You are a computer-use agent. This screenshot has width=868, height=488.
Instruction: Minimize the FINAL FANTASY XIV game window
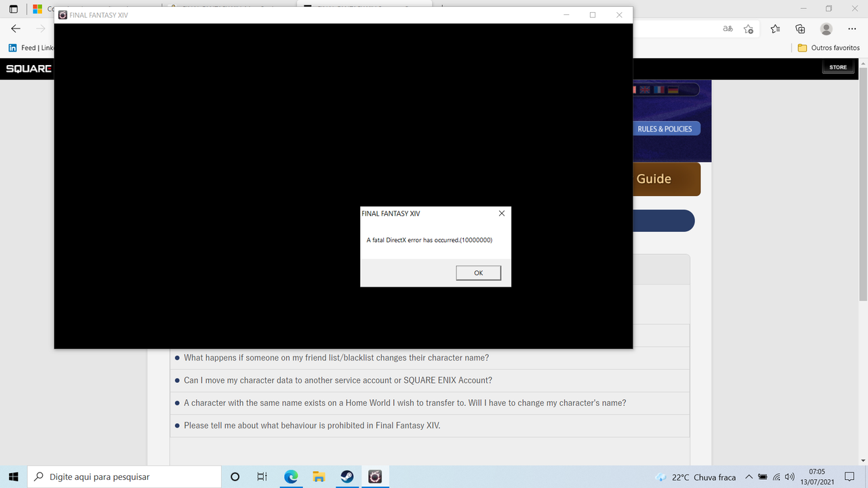(x=566, y=15)
